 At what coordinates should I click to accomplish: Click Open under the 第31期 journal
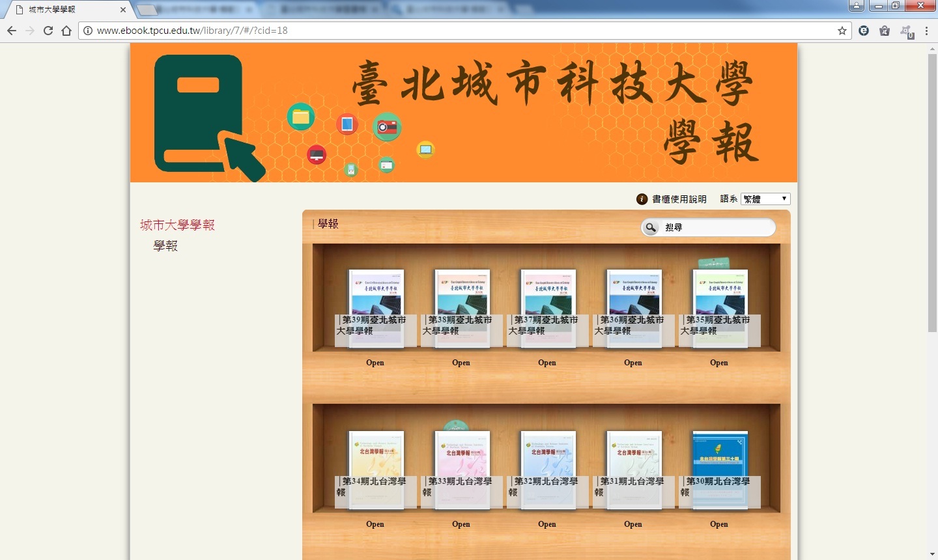click(x=633, y=524)
